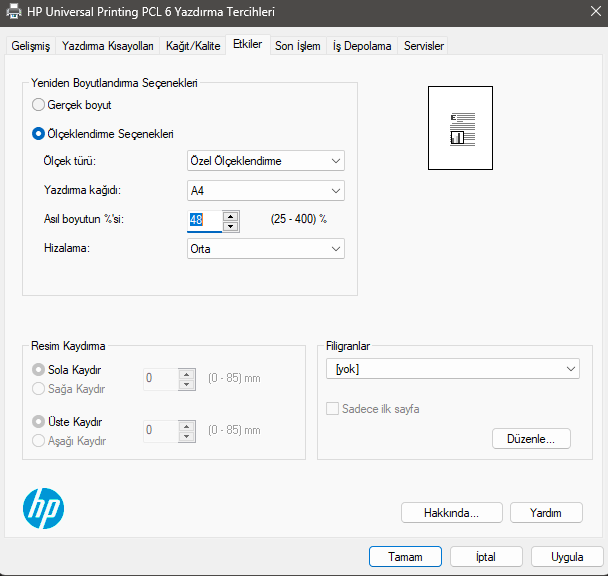Open the Kağıt/Kalite tab
608x576 pixels.
pos(192,46)
